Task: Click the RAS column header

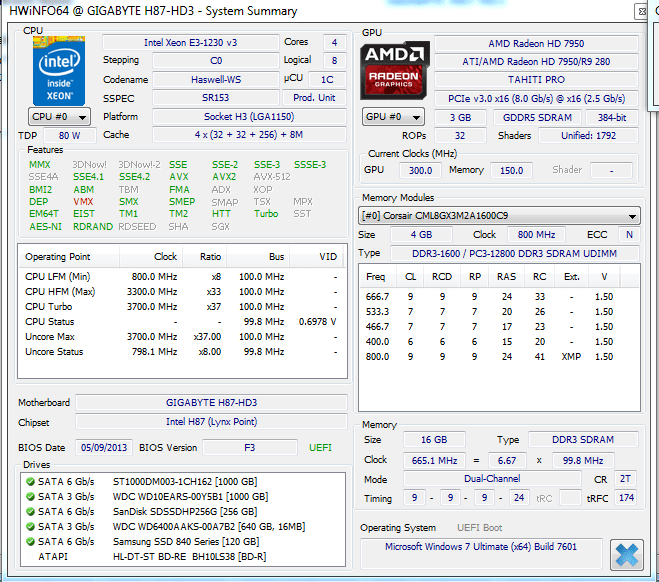Action: [x=506, y=277]
